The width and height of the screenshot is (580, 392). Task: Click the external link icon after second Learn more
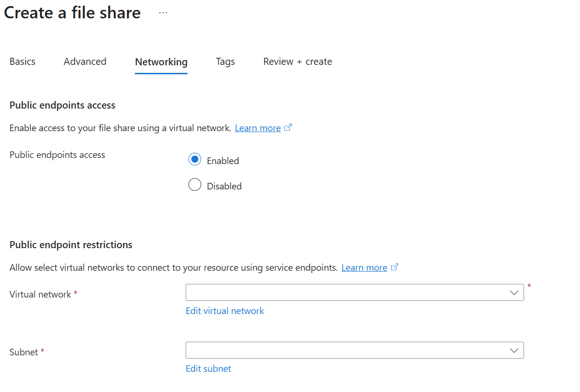coord(395,267)
